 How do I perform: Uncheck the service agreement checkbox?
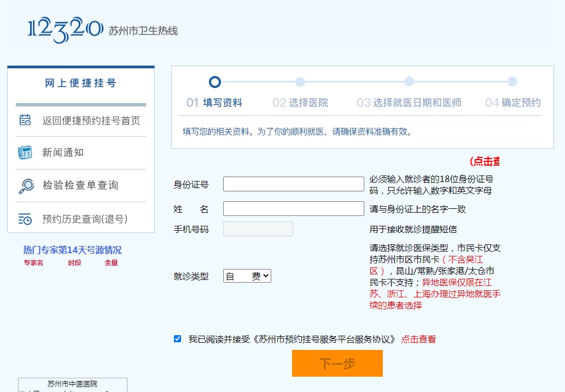pyautogui.click(x=177, y=339)
